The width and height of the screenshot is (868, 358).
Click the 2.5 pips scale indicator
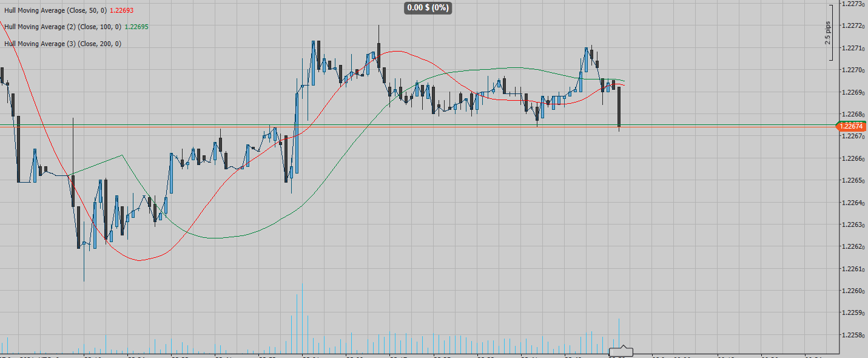(827, 33)
